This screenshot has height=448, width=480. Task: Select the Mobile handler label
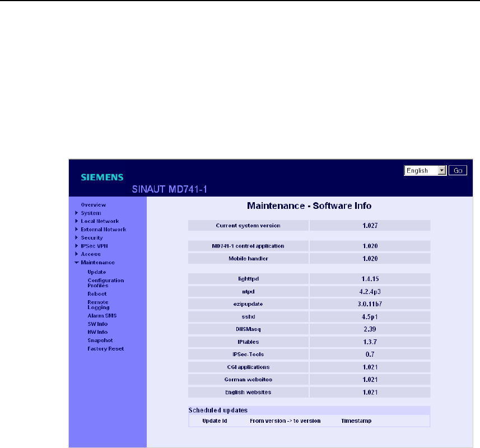tap(248, 259)
